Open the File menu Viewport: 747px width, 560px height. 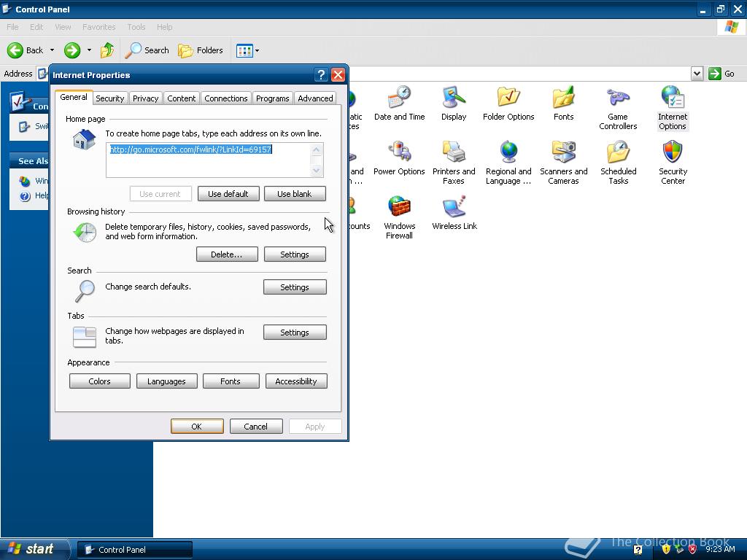(12, 27)
